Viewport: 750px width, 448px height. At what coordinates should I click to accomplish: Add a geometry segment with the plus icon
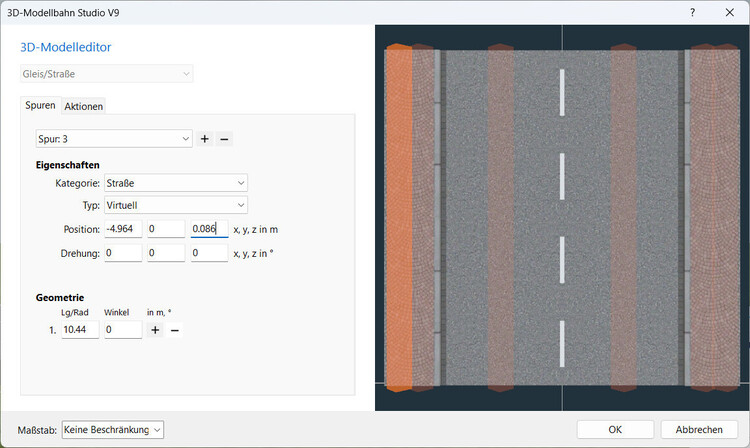click(155, 330)
